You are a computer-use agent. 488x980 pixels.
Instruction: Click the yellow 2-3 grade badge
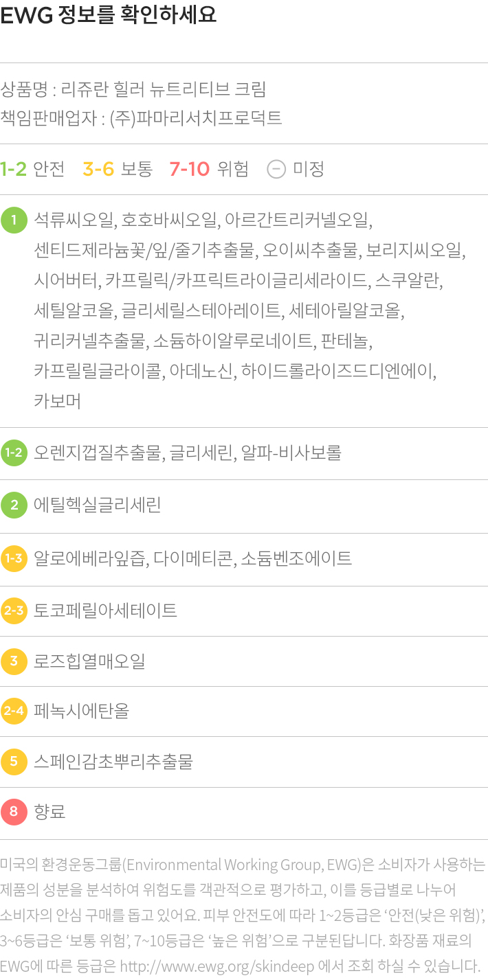click(14, 610)
